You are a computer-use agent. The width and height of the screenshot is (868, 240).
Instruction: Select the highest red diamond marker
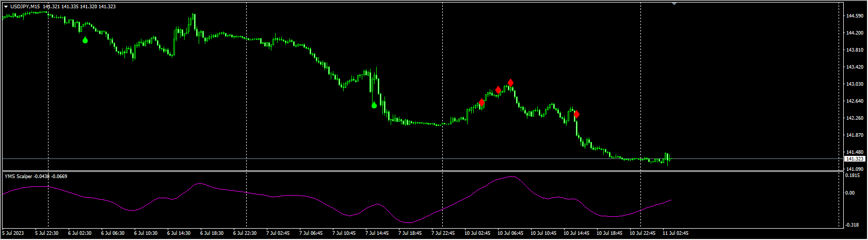510,83
